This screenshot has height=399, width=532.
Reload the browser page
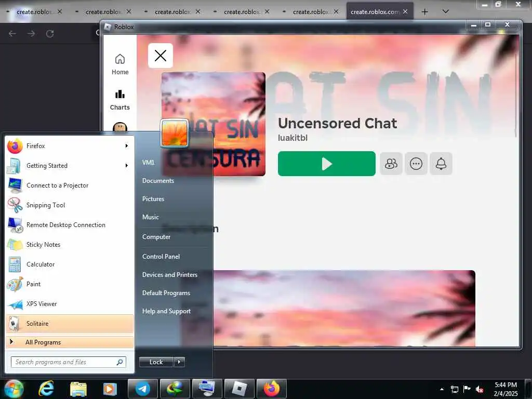point(50,34)
